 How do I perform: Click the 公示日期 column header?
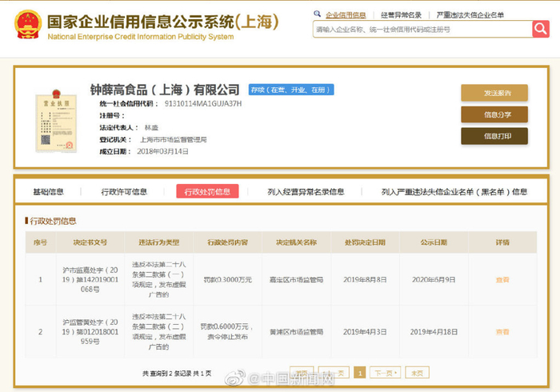pyautogui.click(x=434, y=242)
